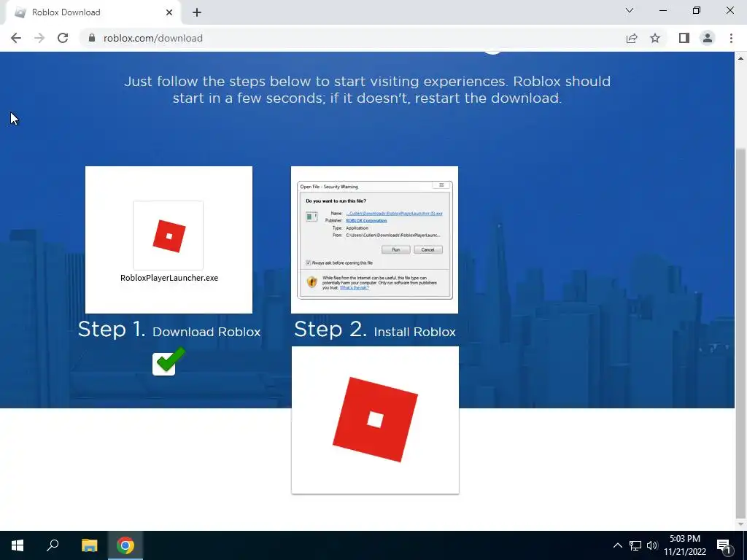
Task: Click the scrollbar up arrow
Action: coord(741,58)
